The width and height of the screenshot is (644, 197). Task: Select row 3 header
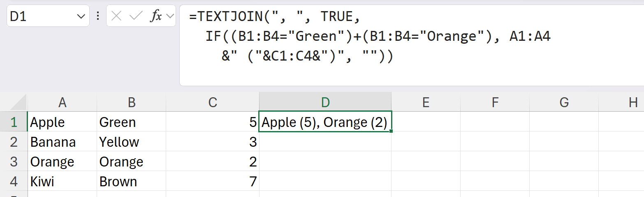[x=14, y=162]
